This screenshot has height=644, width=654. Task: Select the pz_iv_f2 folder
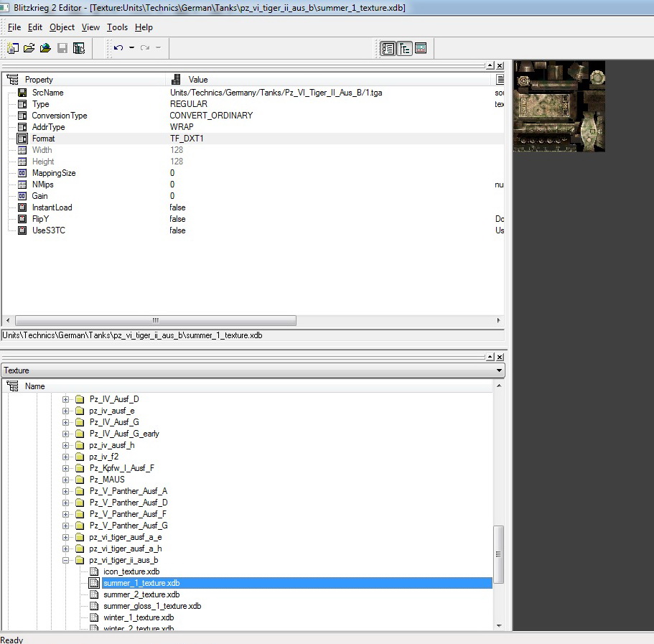click(104, 457)
